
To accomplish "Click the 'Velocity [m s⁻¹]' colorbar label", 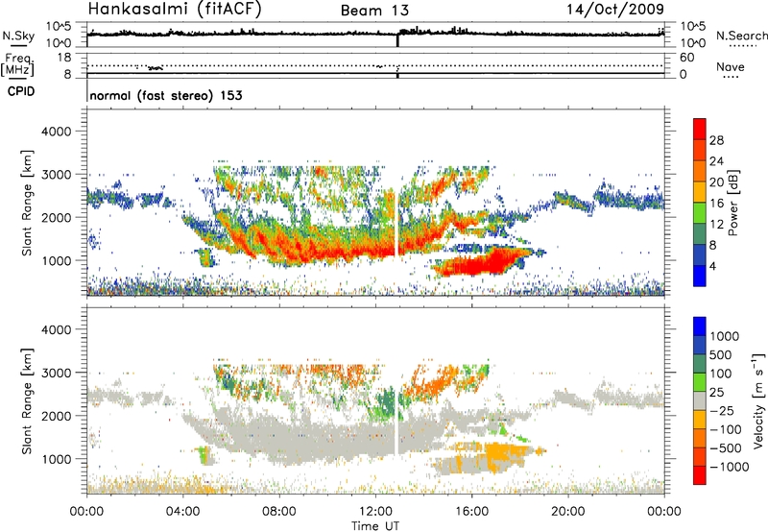I will (758, 400).
